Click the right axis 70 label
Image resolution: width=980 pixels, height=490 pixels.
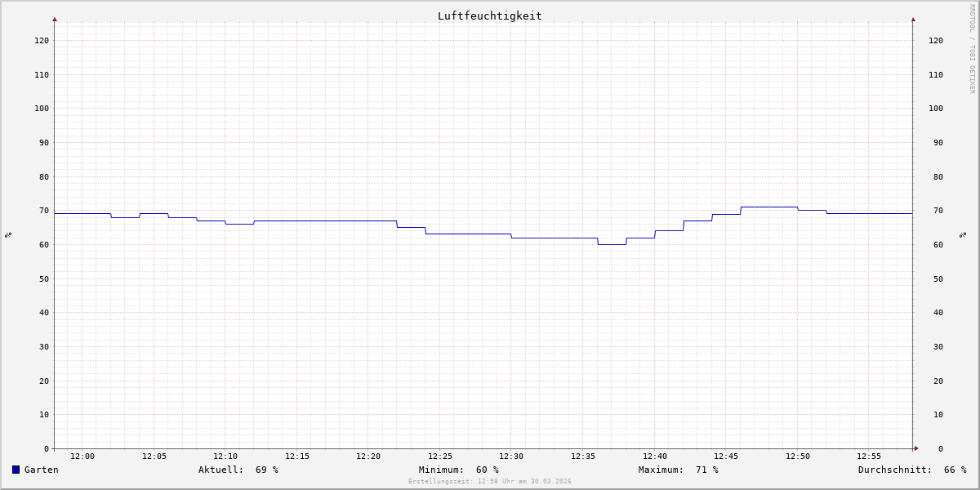(933, 211)
